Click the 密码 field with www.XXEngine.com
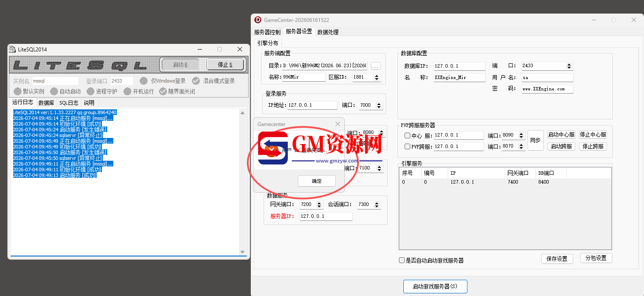This screenshot has width=644, height=296. pyautogui.click(x=547, y=89)
